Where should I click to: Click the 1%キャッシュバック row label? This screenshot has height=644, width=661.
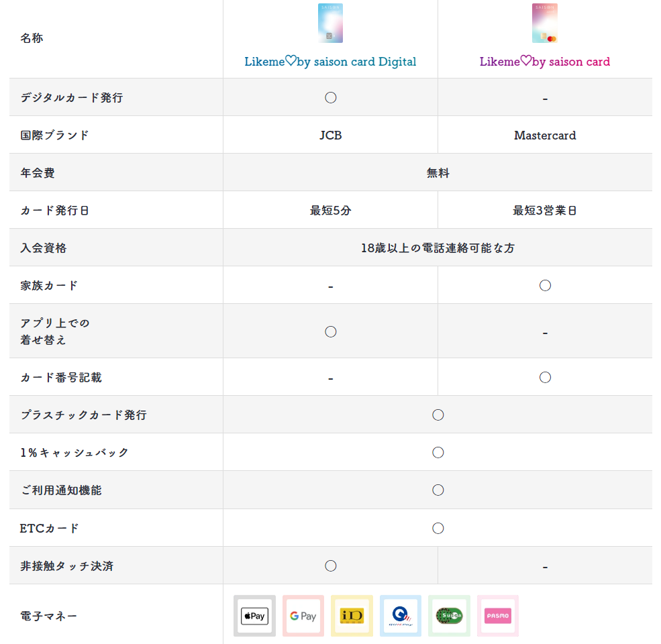click(74, 452)
